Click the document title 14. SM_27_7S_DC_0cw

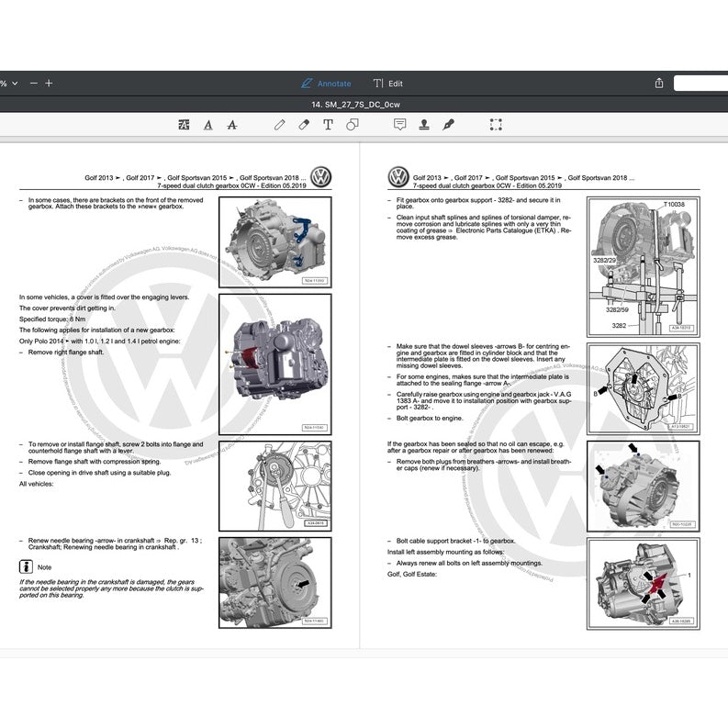[364, 105]
